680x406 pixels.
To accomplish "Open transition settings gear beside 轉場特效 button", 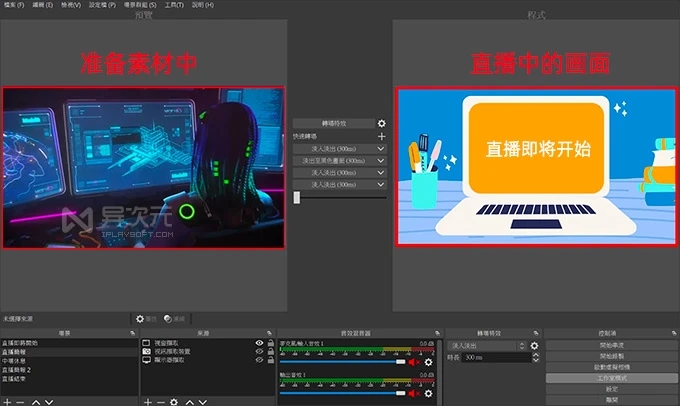I will click(x=381, y=123).
